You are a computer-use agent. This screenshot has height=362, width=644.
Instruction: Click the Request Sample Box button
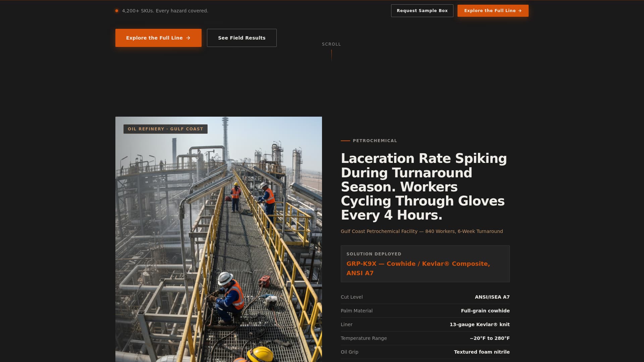(x=422, y=10)
